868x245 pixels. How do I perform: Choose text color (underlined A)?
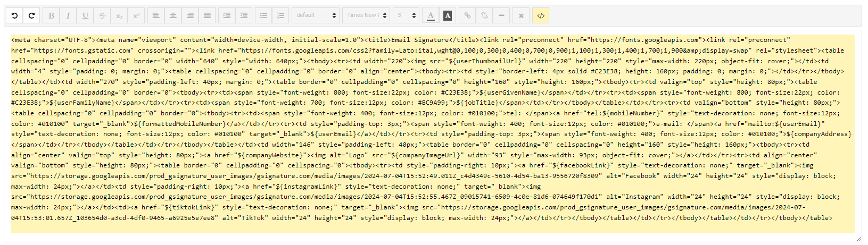431,15
